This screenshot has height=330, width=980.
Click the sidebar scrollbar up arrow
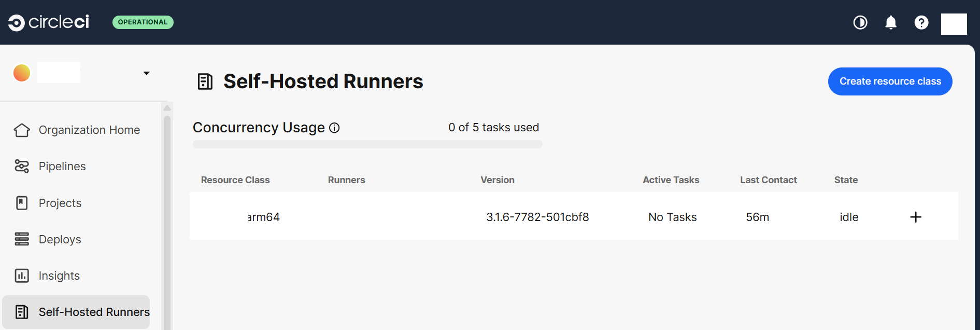click(167, 108)
